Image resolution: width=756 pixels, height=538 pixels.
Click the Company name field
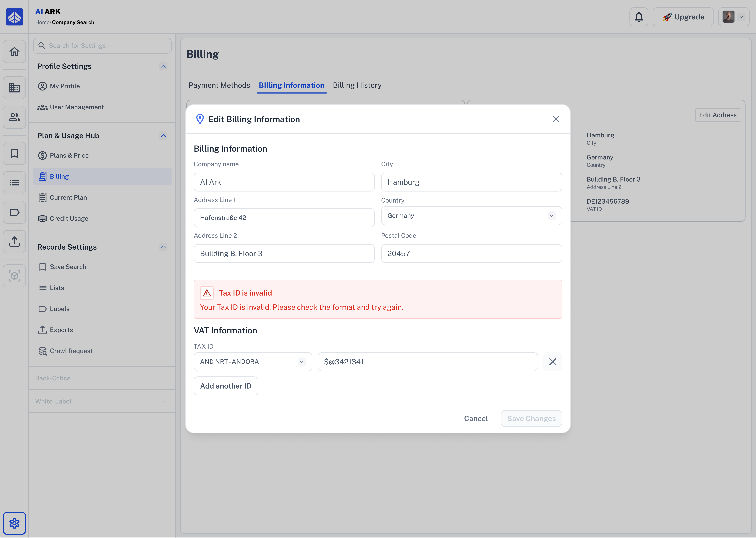(284, 182)
